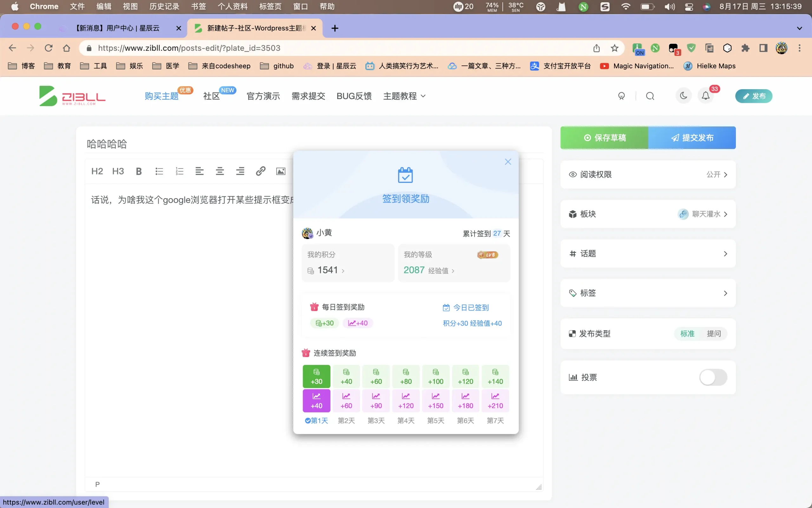
Task: Click 今日已签到 status link
Action: [466, 307]
